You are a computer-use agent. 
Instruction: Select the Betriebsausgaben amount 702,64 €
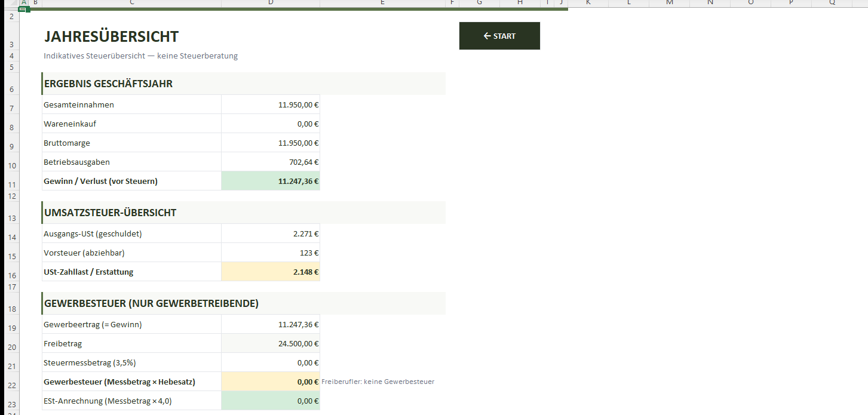tap(271, 162)
